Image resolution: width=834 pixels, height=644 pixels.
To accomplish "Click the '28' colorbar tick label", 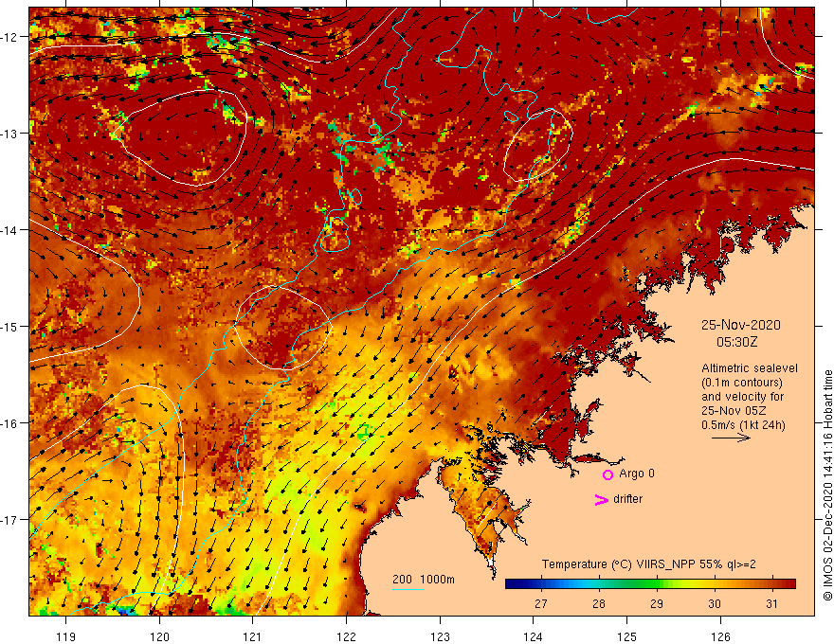I will [x=599, y=603].
